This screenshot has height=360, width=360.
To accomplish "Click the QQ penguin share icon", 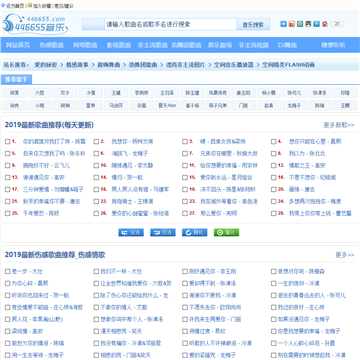I will tap(308, 24).
